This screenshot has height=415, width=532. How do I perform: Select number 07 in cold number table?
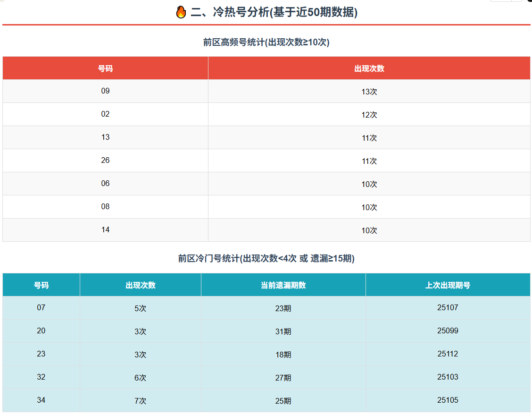coord(41,308)
